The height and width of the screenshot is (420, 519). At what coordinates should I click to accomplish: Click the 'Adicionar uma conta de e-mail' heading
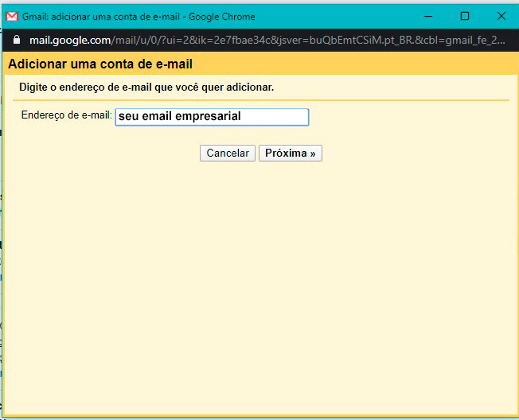(x=100, y=64)
